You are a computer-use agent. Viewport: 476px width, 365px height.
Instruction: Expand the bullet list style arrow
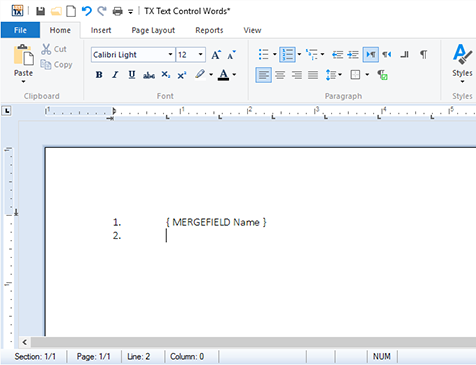tap(275, 54)
